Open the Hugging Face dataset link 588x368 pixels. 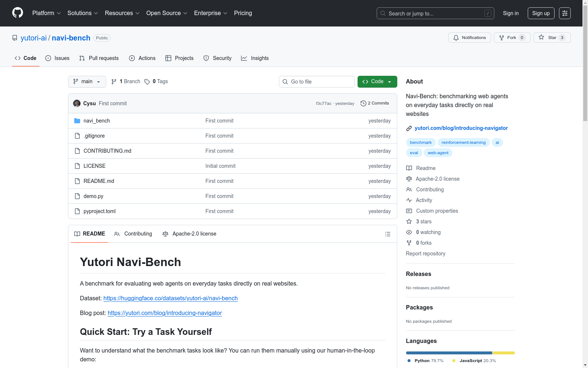tap(171, 298)
